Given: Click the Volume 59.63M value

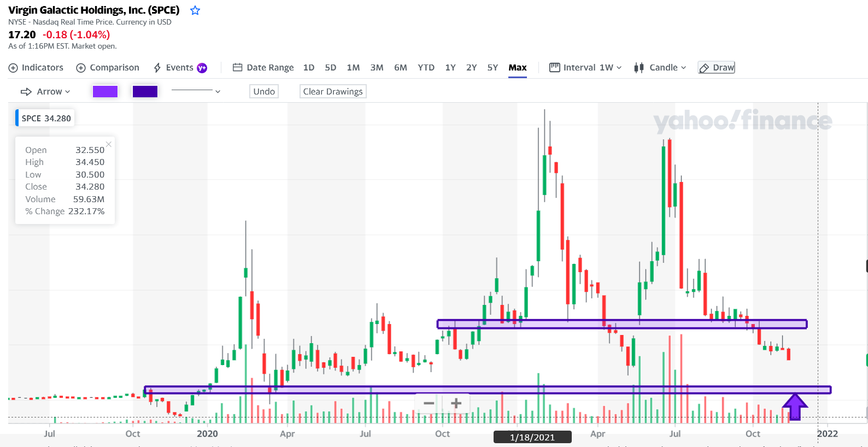Looking at the screenshot, I should (89, 199).
